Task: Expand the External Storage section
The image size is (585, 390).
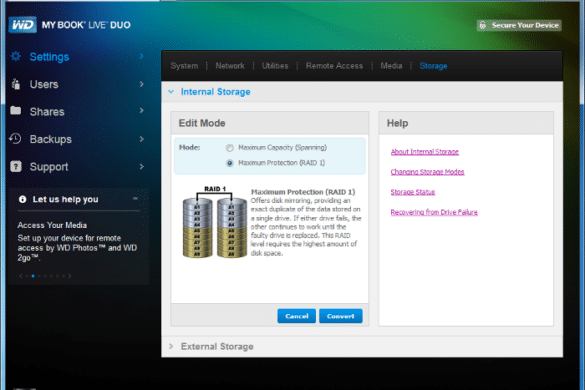Action: [171, 346]
